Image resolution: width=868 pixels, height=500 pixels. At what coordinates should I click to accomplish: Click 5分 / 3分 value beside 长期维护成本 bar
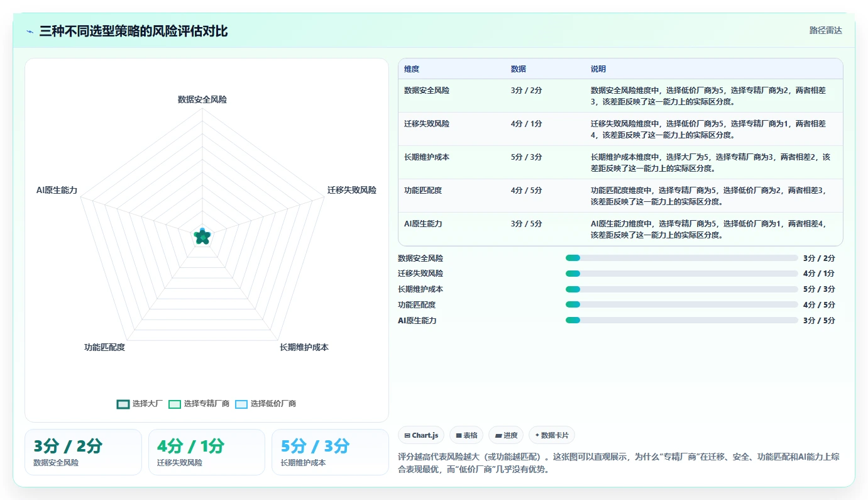click(x=819, y=289)
